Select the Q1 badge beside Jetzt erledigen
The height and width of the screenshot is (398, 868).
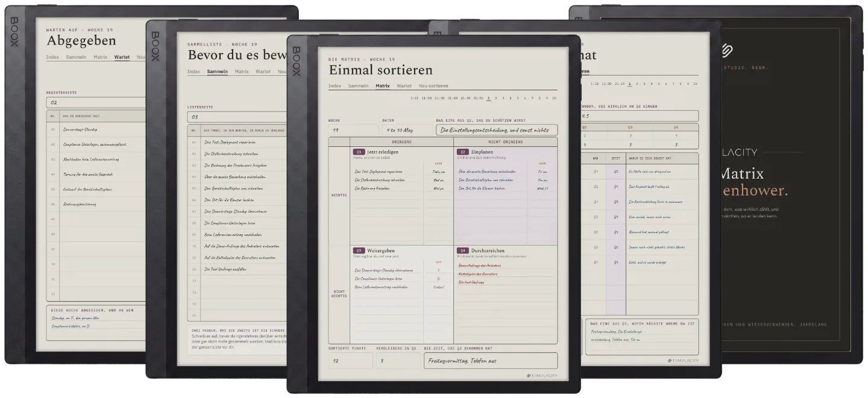359,152
